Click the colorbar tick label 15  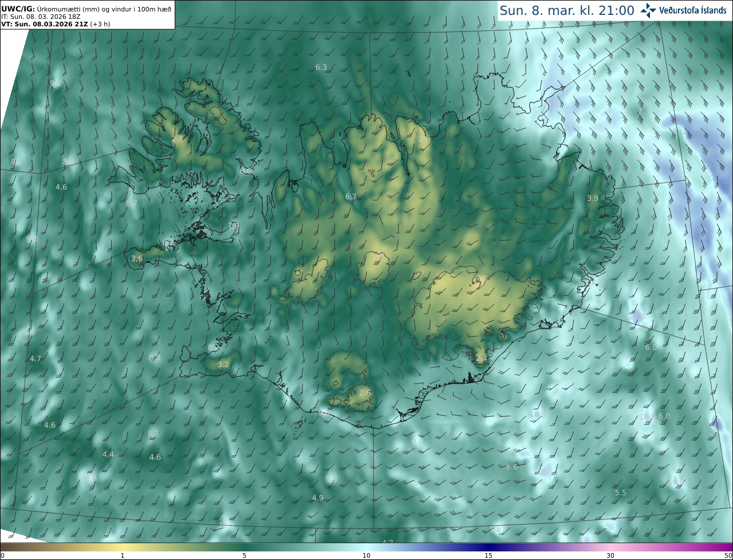(488, 556)
